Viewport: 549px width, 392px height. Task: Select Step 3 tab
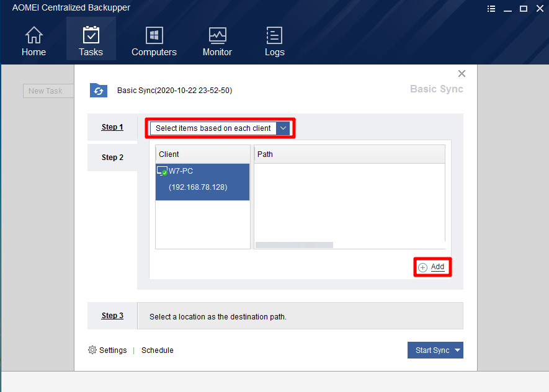point(112,316)
